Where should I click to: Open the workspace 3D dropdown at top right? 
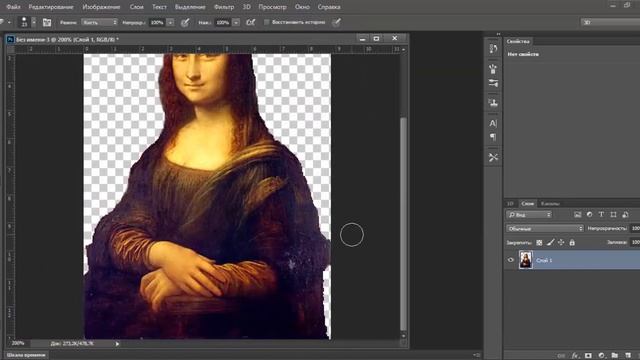click(x=610, y=22)
